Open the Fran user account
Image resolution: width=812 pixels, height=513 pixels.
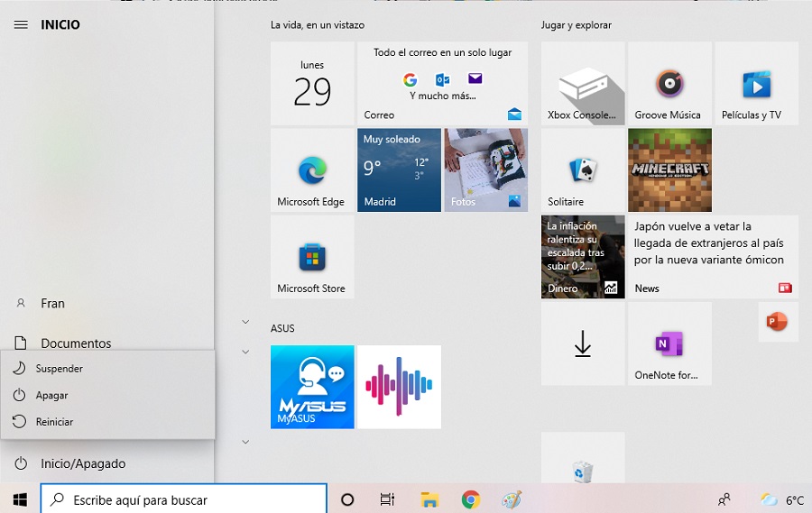pyautogui.click(x=52, y=304)
